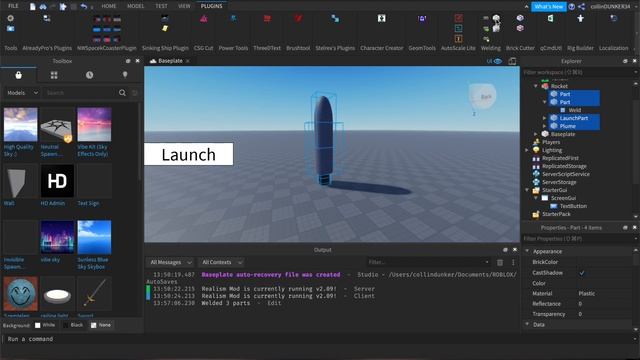Click the Localization plugin icon

613,18
